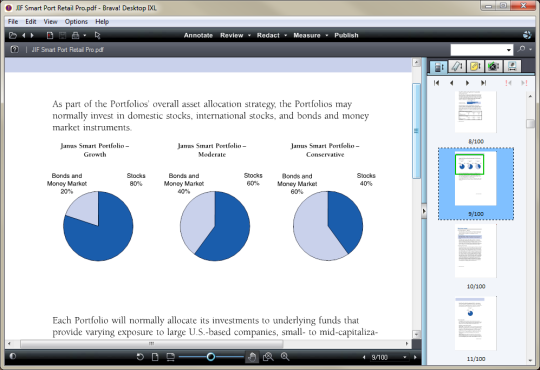Open the Annotate toolbar mode
The image size is (540, 370).
pyautogui.click(x=198, y=35)
